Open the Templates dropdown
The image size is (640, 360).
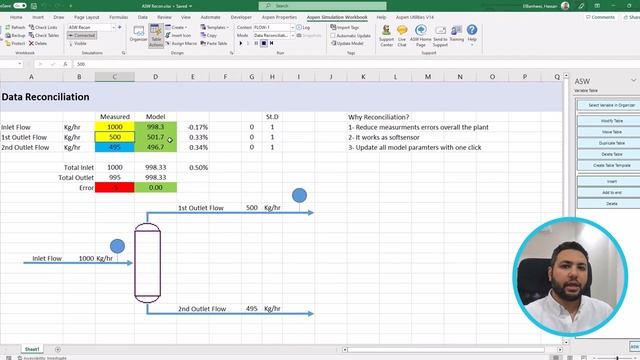coord(215,27)
